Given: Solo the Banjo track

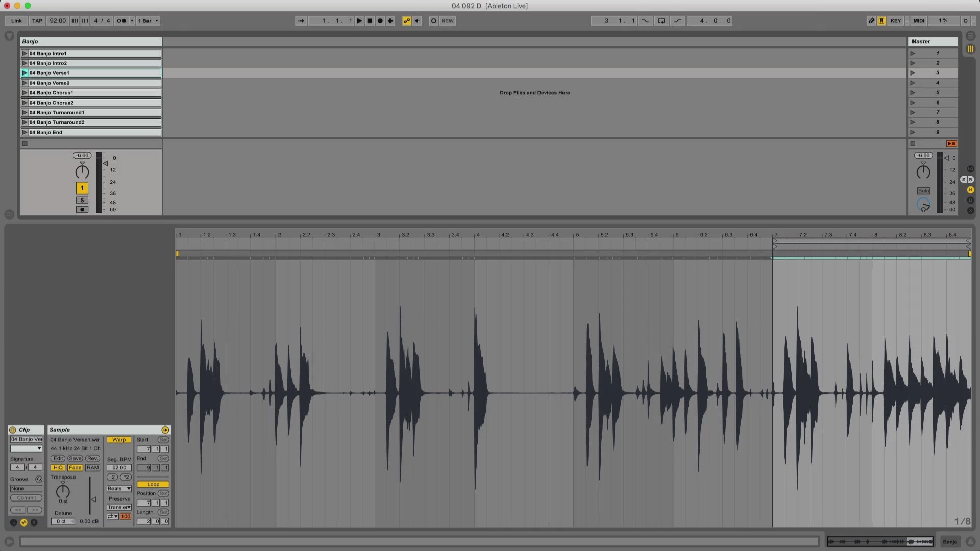Looking at the screenshot, I should pos(82,201).
